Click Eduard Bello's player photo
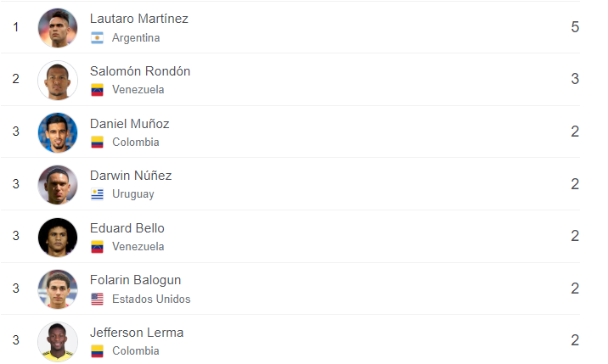 (x=58, y=238)
